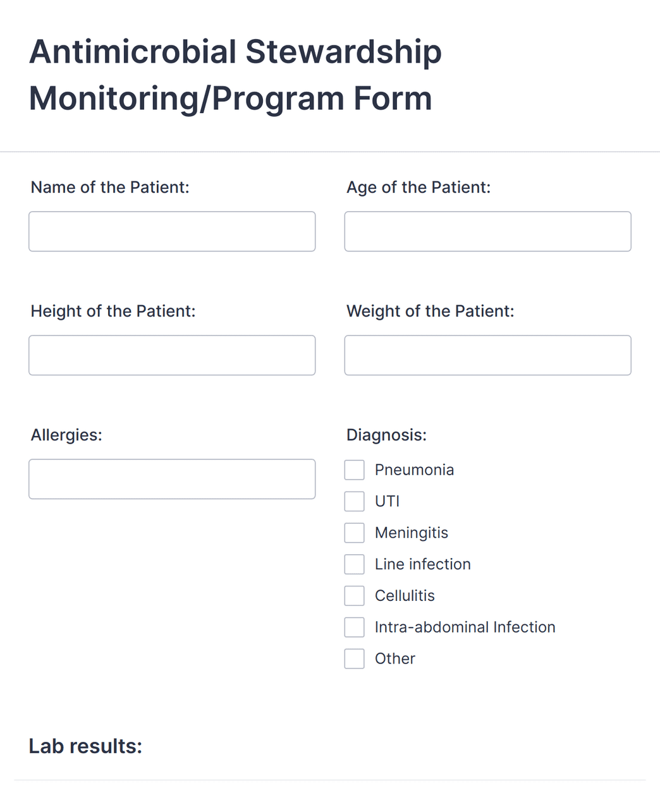The height and width of the screenshot is (812, 660).
Task: Click the form title heading
Action: click(x=235, y=75)
